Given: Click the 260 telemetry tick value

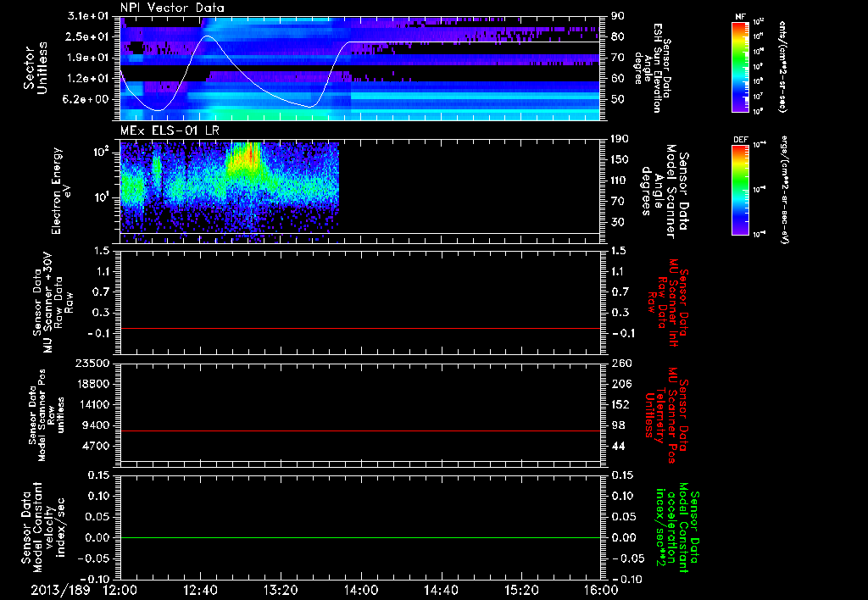Looking at the screenshot, I should pos(621,363).
